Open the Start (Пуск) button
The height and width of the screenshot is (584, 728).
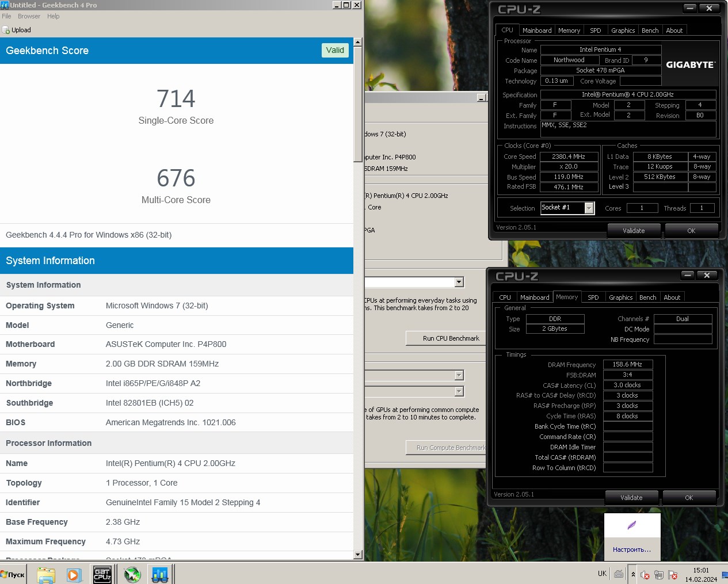tap(13, 574)
